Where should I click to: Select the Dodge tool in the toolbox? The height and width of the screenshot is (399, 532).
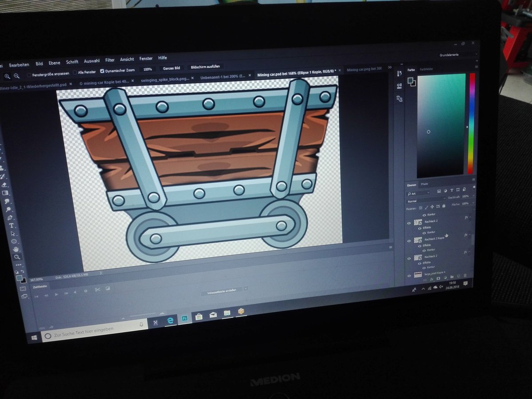pos(8,210)
